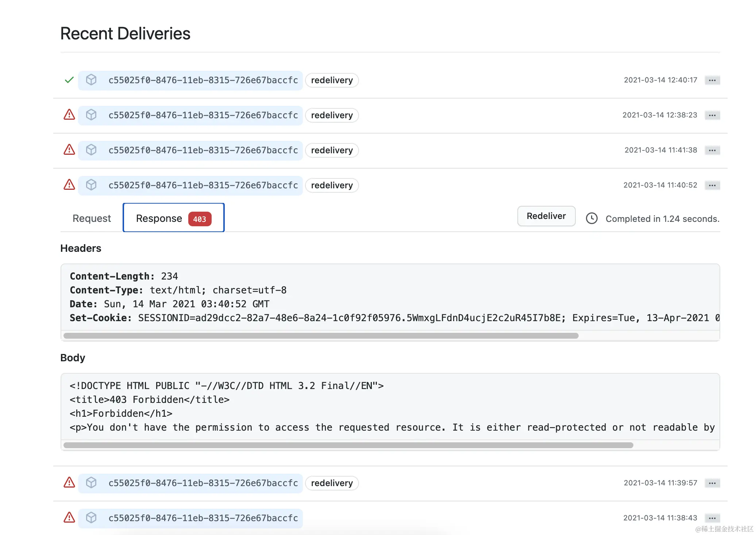Click the Headers horizontal scrollbar

pos(321,336)
